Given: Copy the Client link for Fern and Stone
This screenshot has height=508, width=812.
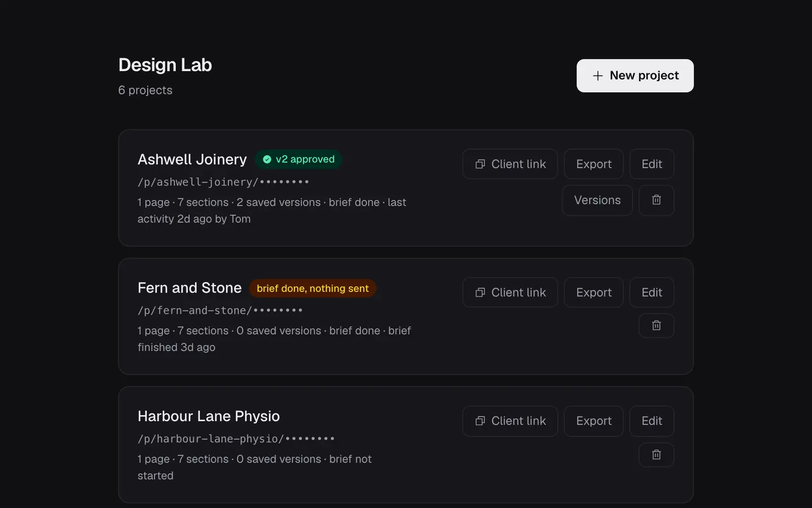Looking at the screenshot, I should coord(510,293).
